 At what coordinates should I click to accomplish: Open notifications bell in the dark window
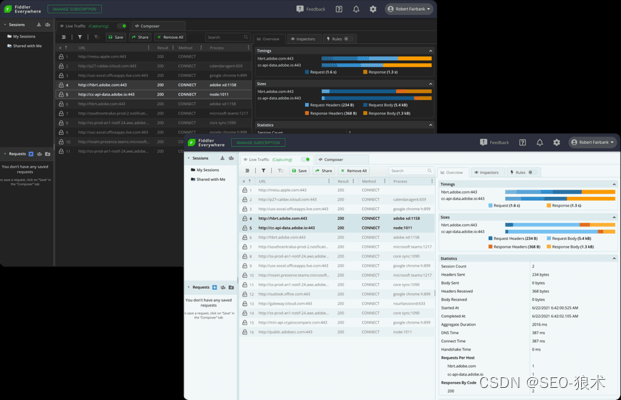pyautogui.click(x=356, y=9)
